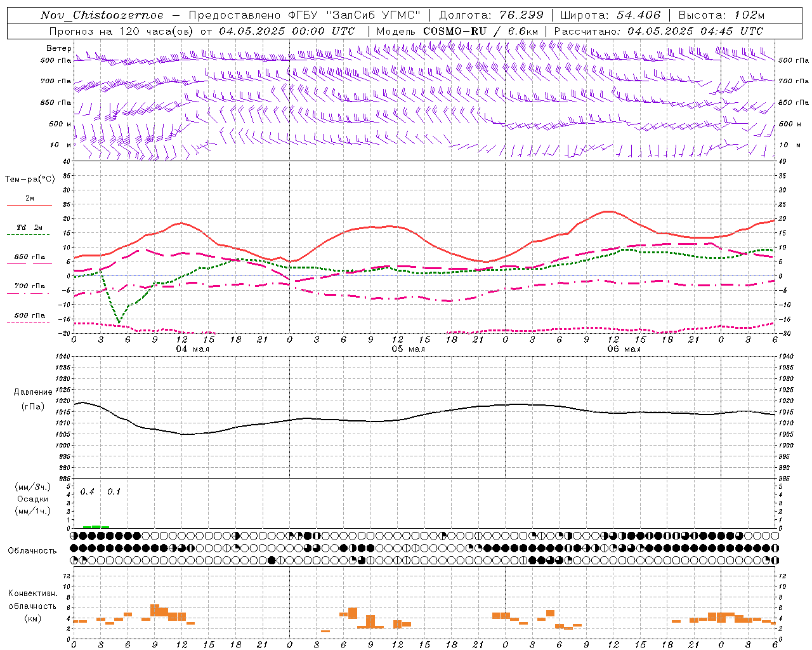This screenshot has width=812, height=650.
Task: Click the (км) unit under convective cloudiness
Action: (32, 618)
